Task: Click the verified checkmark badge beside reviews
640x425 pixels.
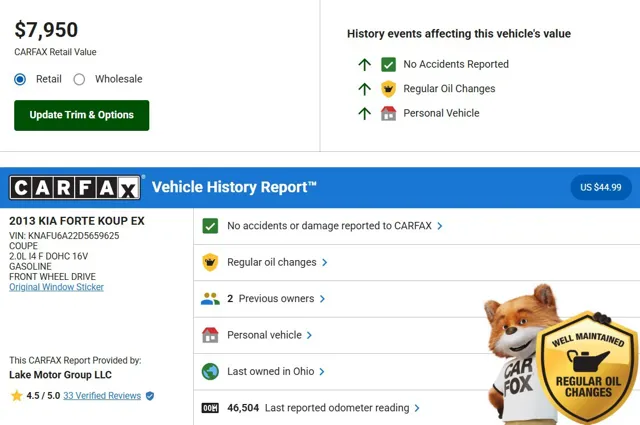Action: pos(150,396)
